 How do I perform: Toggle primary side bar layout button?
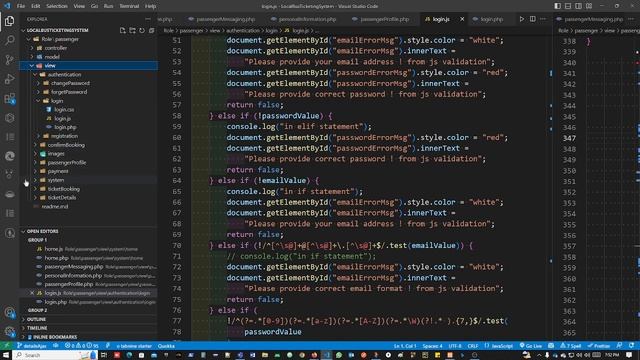tap(558, 6)
